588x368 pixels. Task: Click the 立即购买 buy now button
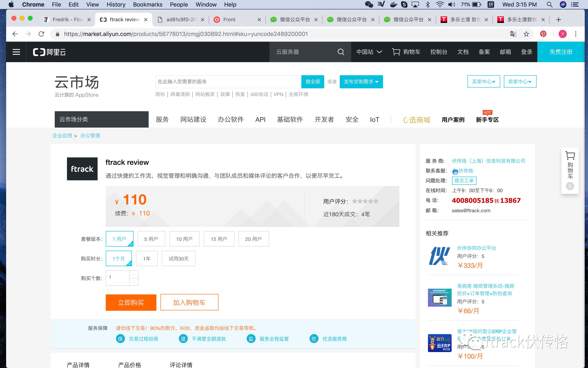(x=131, y=303)
